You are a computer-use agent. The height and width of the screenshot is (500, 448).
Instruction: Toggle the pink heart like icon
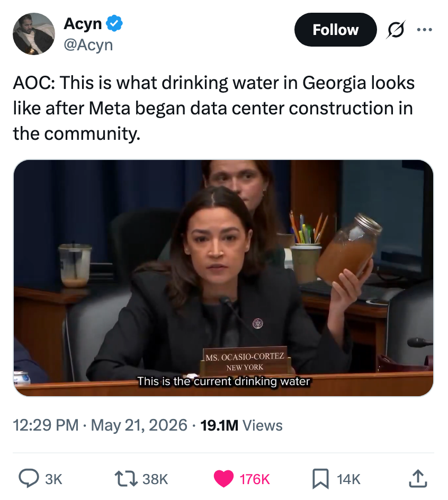click(223, 479)
